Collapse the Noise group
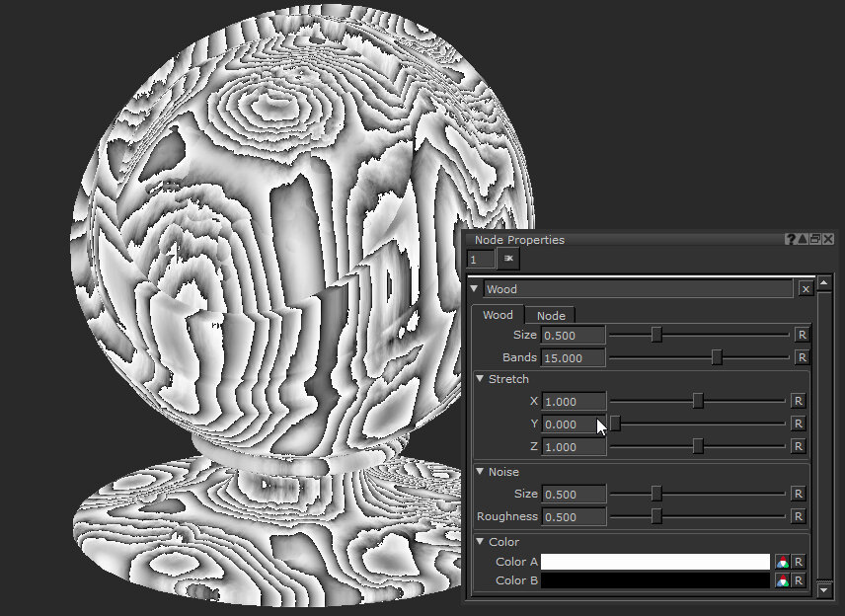 (x=481, y=472)
